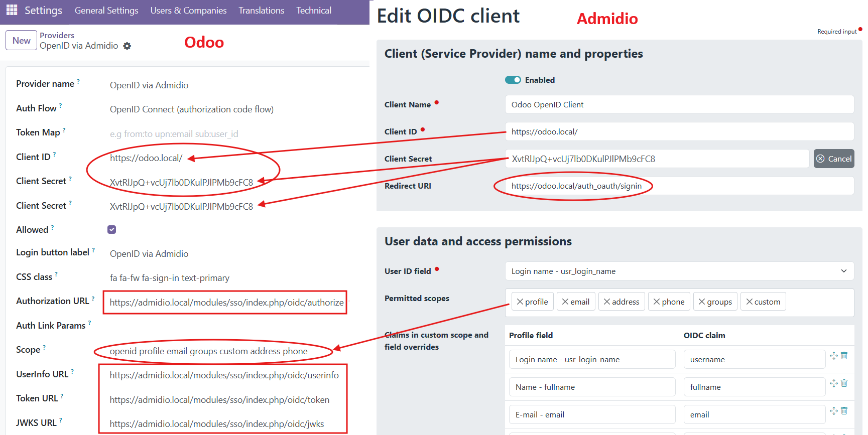Remove the profile scope tag
This screenshot has height=435, width=868.
coord(520,302)
